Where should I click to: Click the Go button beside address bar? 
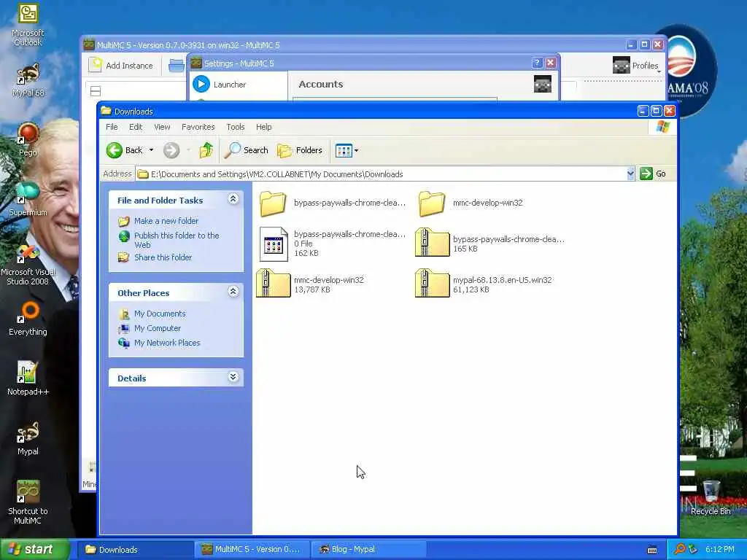[x=653, y=174]
